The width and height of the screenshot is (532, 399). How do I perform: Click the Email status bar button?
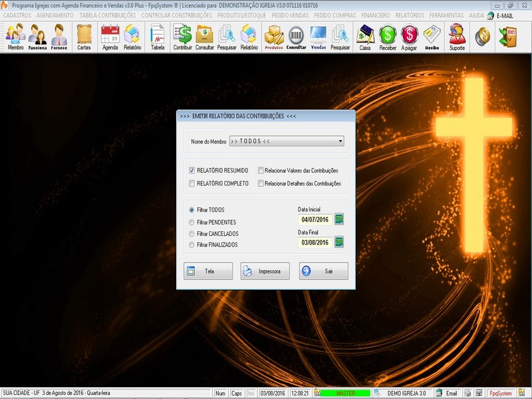point(448,393)
